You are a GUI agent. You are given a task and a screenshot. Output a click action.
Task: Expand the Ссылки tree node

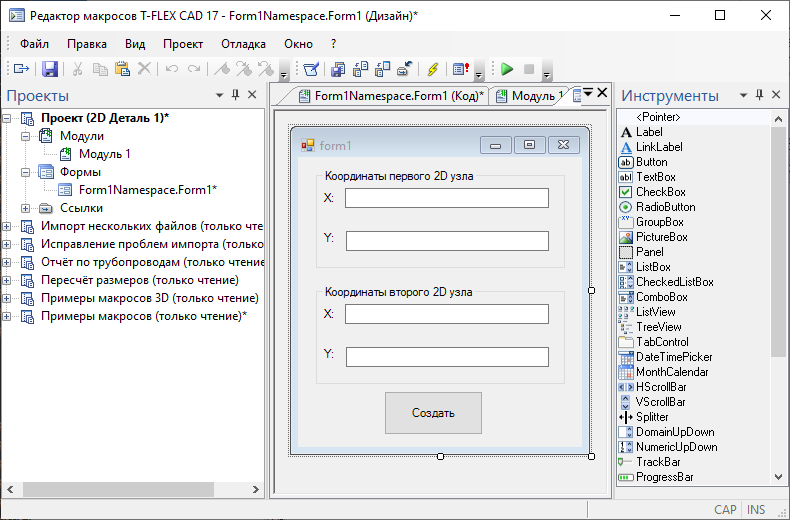pyautogui.click(x=27, y=208)
